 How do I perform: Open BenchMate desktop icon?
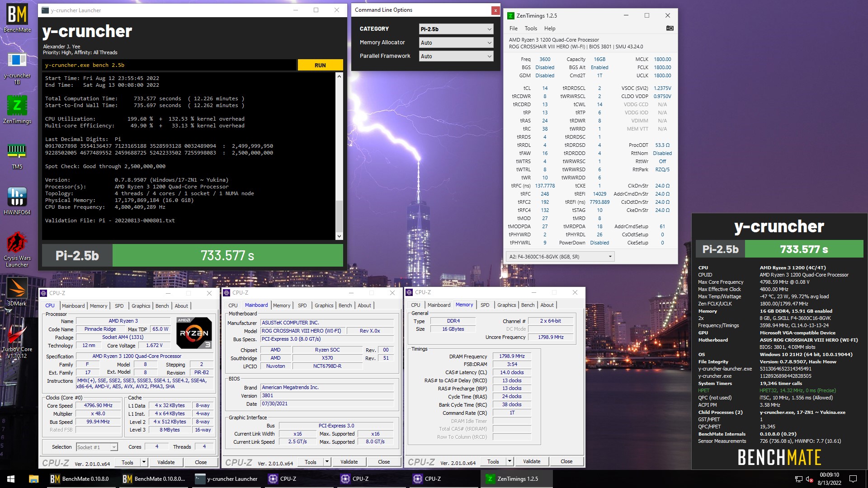coord(17,18)
